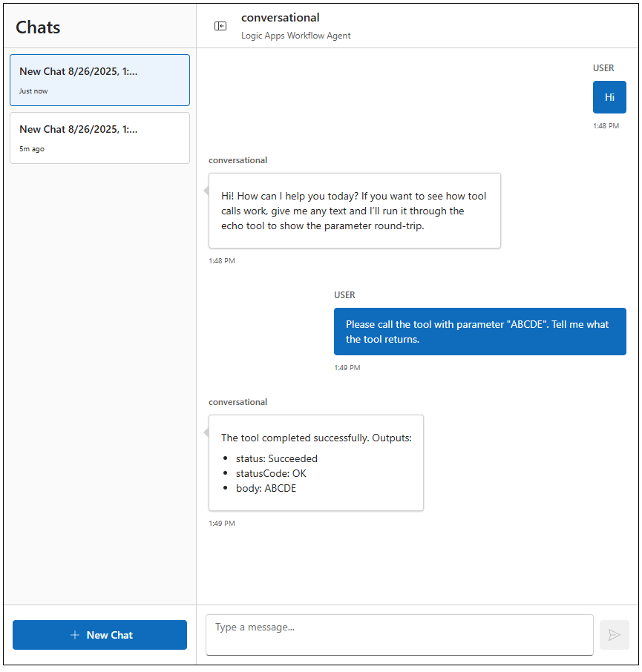Click the 'statusCode: OK' bullet item
Screen dimensions: 642x672
pyautogui.click(x=270, y=473)
